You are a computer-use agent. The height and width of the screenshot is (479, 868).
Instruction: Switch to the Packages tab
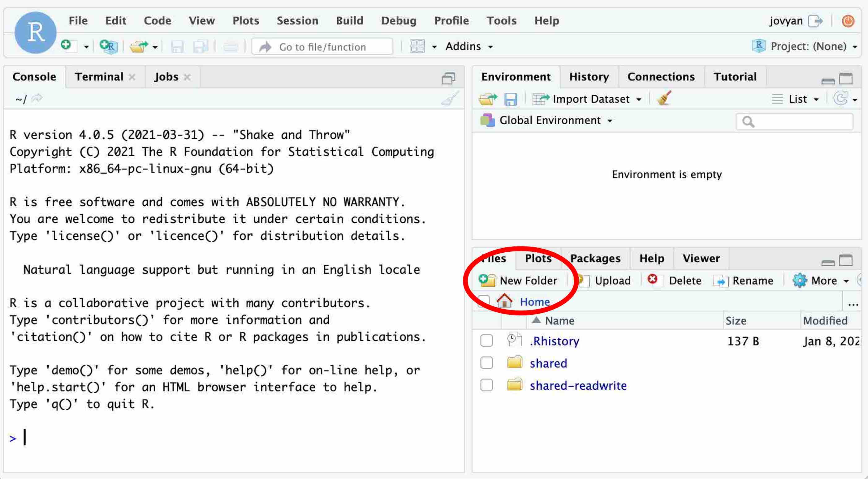[595, 258]
